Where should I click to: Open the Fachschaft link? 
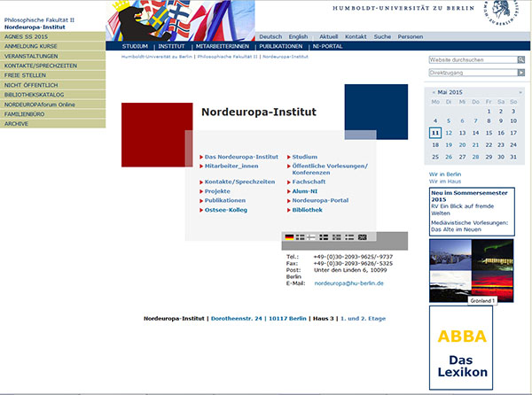click(x=309, y=182)
